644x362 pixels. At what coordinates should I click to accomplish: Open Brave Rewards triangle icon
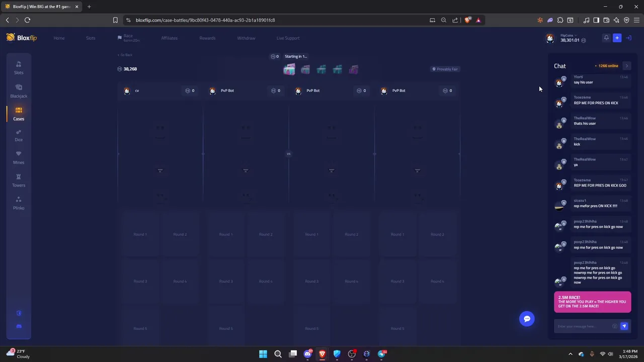(478, 20)
